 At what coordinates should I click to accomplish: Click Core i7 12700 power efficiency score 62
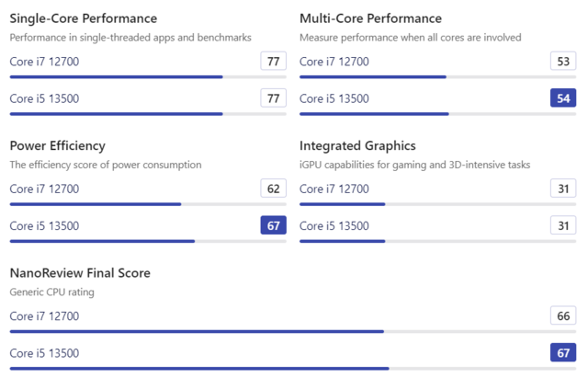point(273,189)
